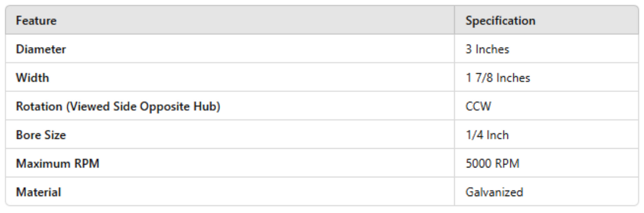The height and width of the screenshot is (213, 644).
Task: Click the word 'Hub' in the Rotation label
Action: 208,107
